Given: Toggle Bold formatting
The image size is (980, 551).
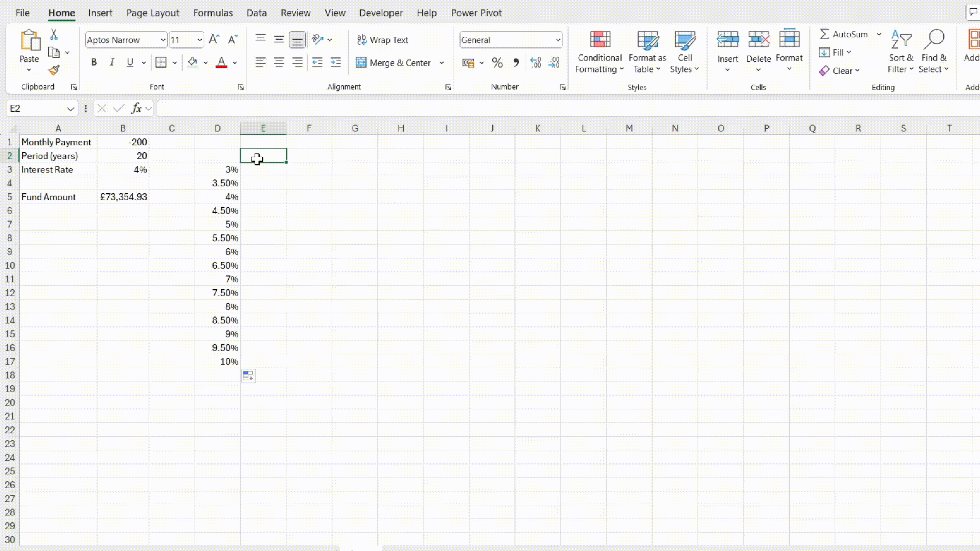Looking at the screenshot, I should pos(94,62).
